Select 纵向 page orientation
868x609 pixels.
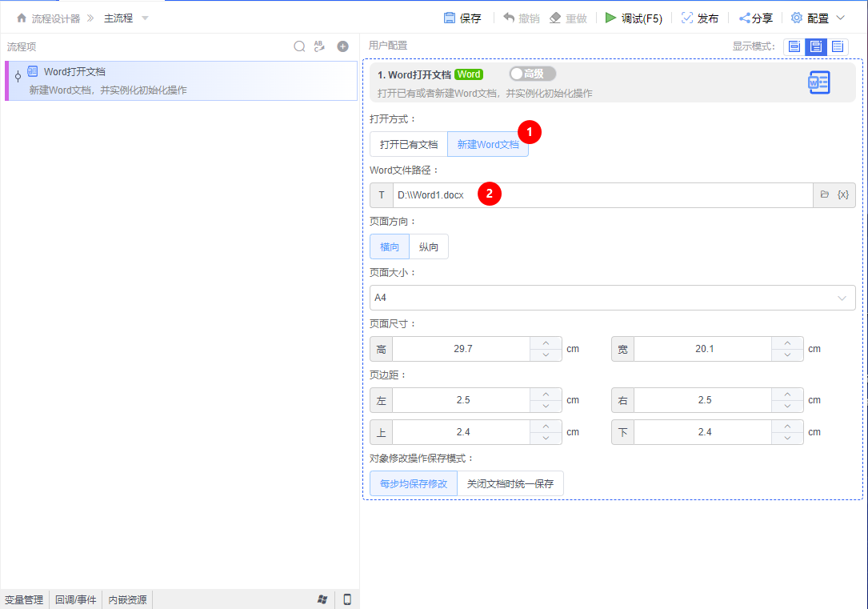pyautogui.click(x=429, y=246)
